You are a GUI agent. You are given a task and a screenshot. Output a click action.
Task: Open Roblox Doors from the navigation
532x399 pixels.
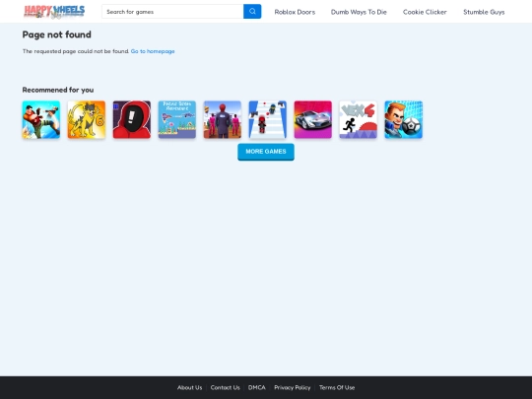tap(295, 12)
